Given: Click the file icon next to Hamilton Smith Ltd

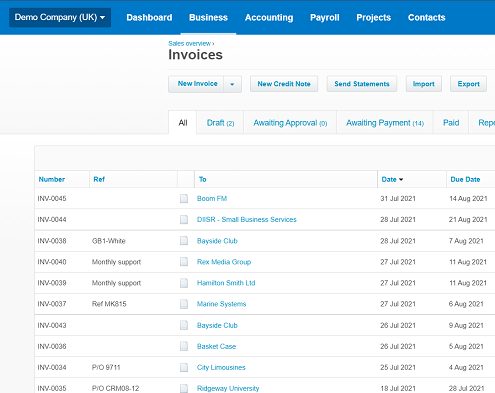Looking at the screenshot, I should coord(184,283).
